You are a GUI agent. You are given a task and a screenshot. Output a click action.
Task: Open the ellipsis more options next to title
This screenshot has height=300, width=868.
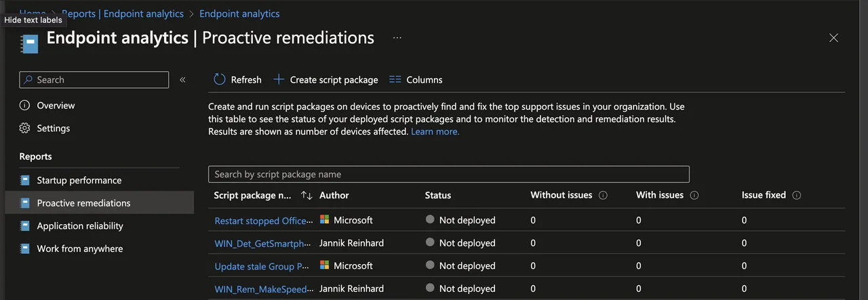click(397, 38)
